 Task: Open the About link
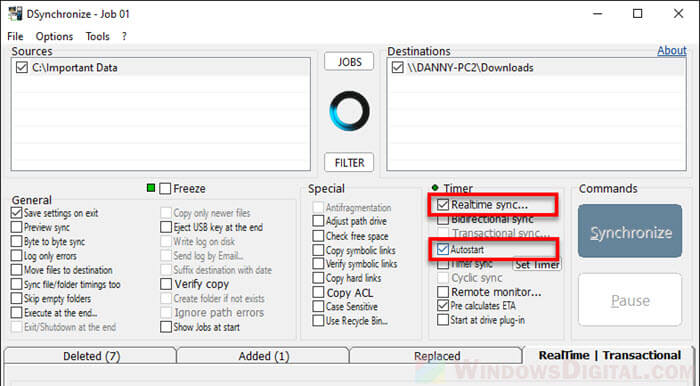(672, 50)
